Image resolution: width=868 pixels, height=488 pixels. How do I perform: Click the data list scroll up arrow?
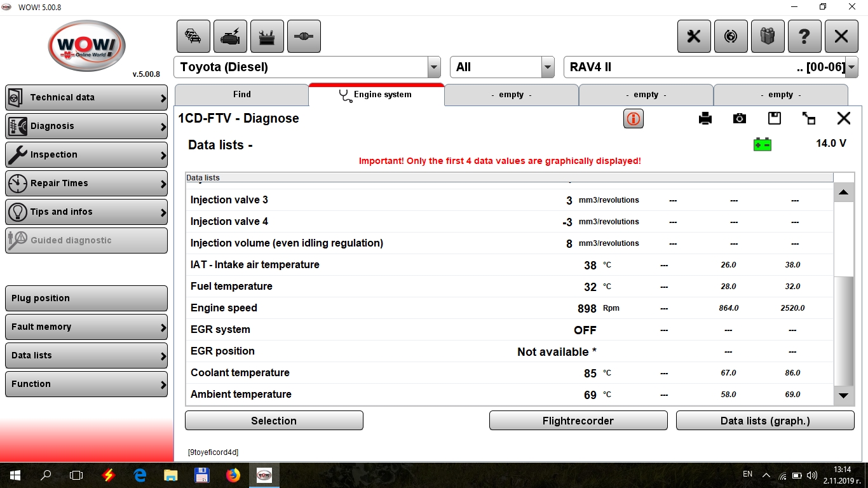tap(844, 192)
